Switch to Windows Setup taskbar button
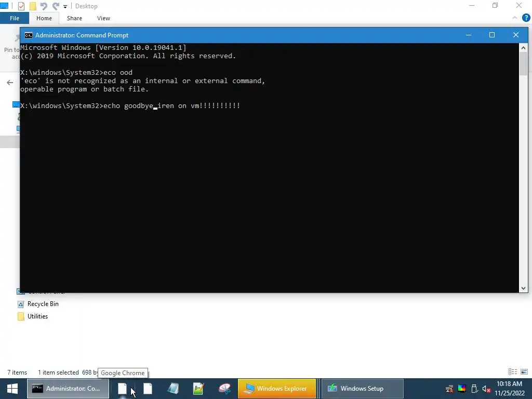The width and height of the screenshot is (532, 399). pos(362,389)
